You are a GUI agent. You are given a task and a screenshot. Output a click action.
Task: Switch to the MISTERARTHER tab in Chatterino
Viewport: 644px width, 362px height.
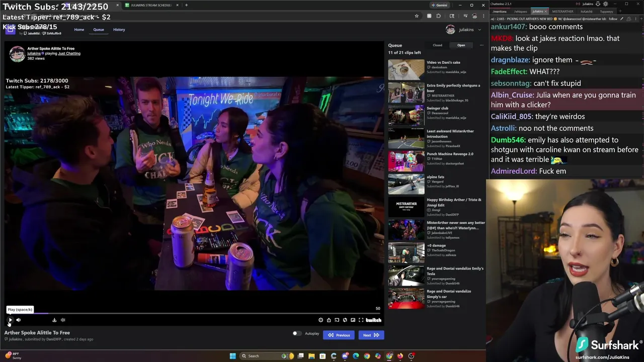562,12
